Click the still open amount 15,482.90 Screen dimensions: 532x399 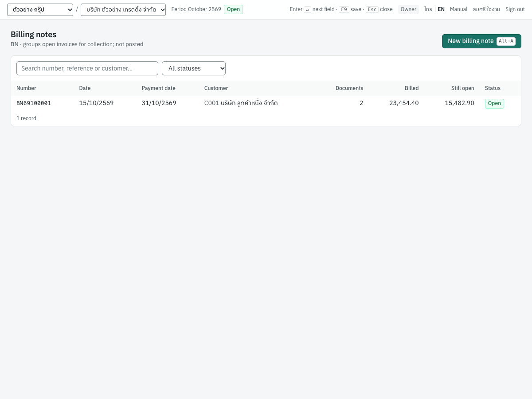459,103
